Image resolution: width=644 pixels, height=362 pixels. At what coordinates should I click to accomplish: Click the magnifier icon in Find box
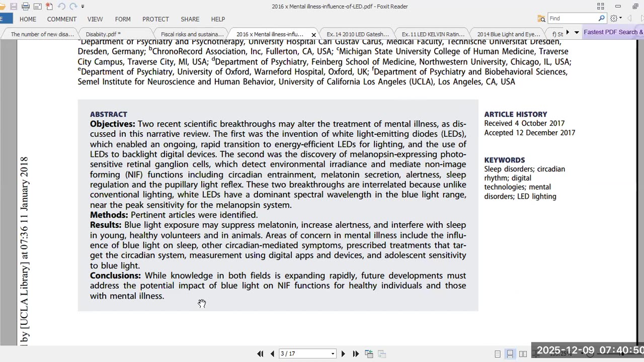pyautogui.click(x=601, y=19)
